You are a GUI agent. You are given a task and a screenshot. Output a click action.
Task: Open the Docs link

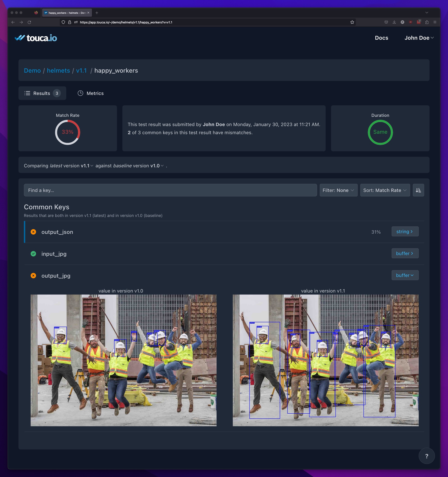381,38
